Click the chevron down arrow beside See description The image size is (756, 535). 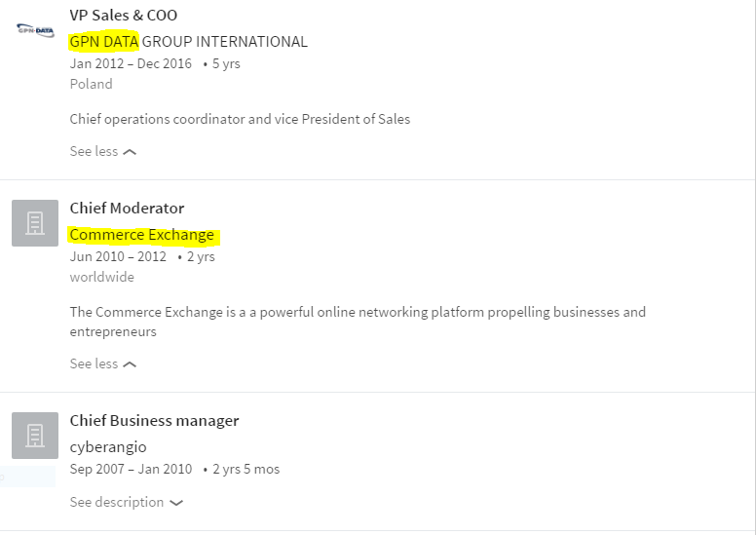[x=176, y=503]
